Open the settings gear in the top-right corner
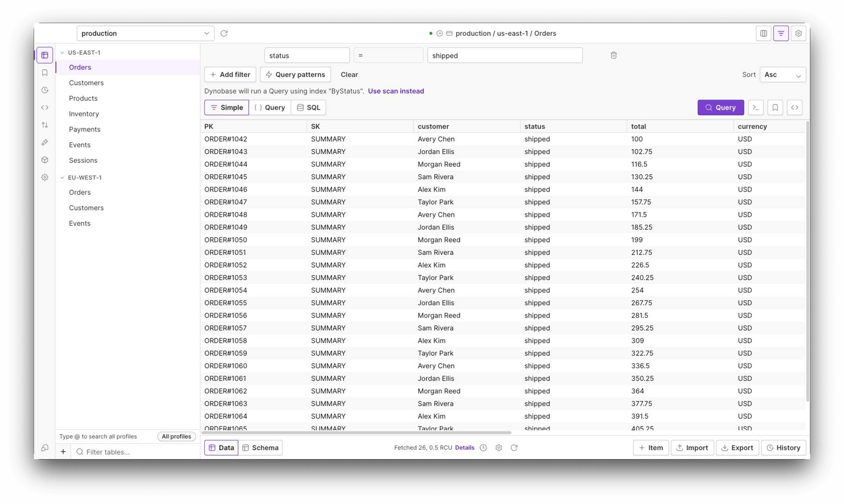The image size is (844, 504). pos(798,33)
